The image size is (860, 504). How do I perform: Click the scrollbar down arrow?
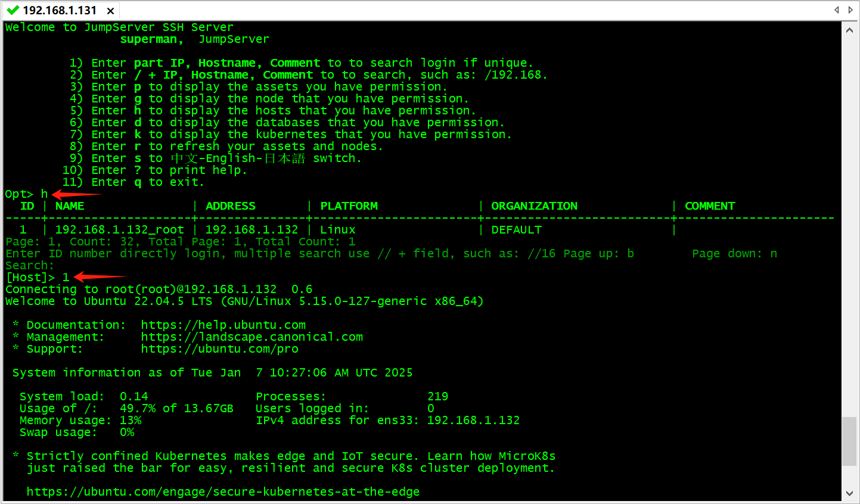[x=849, y=493]
